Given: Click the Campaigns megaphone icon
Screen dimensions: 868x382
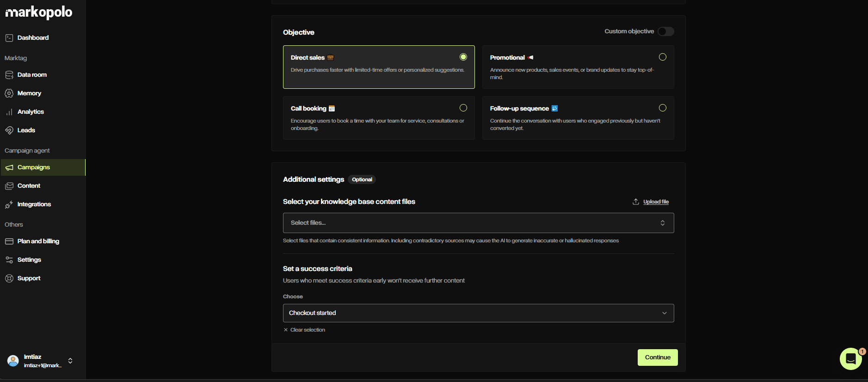Looking at the screenshot, I should pos(9,167).
